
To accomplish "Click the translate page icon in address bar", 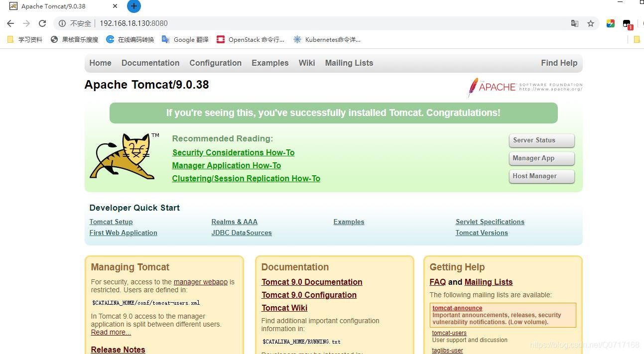I will click(x=575, y=23).
